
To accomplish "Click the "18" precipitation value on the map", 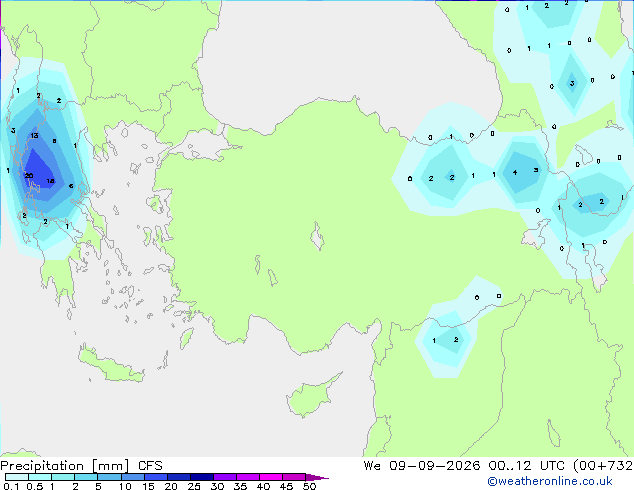I will [50, 181].
